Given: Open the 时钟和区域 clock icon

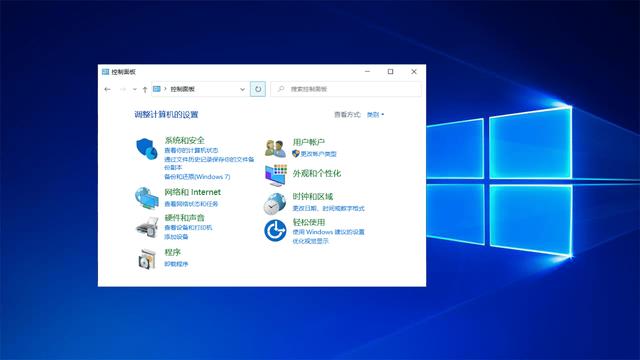Looking at the screenshot, I should click(x=275, y=203).
